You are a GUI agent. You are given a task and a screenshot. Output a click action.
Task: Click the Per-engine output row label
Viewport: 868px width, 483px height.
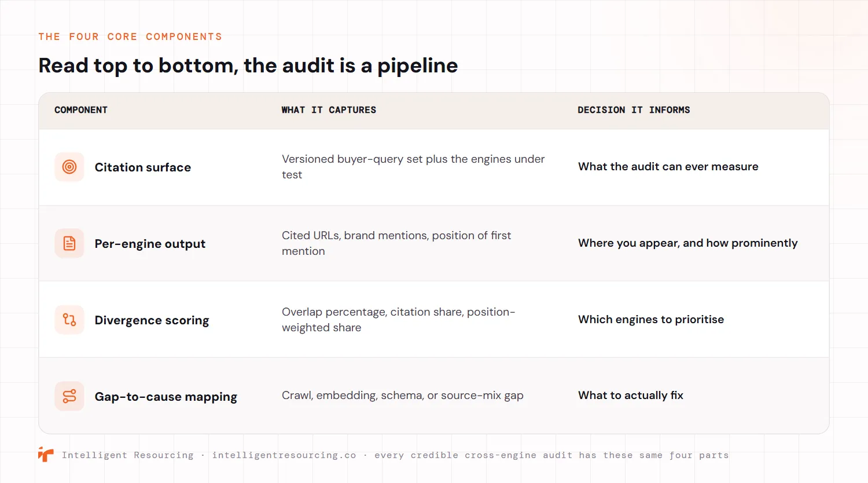coord(150,244)
